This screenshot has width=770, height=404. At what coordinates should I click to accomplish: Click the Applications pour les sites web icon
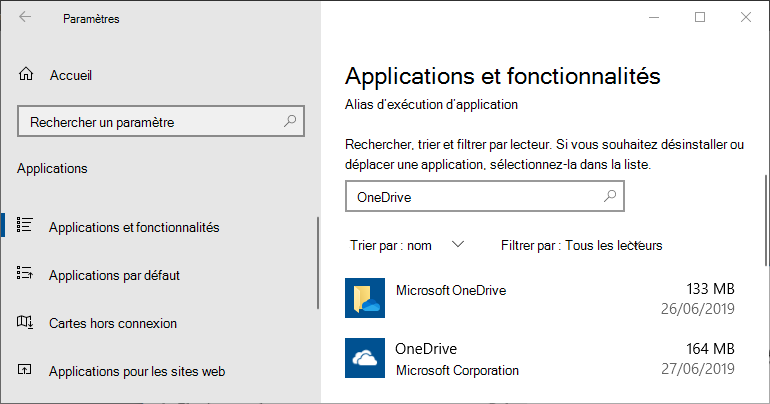coord(25,369)
